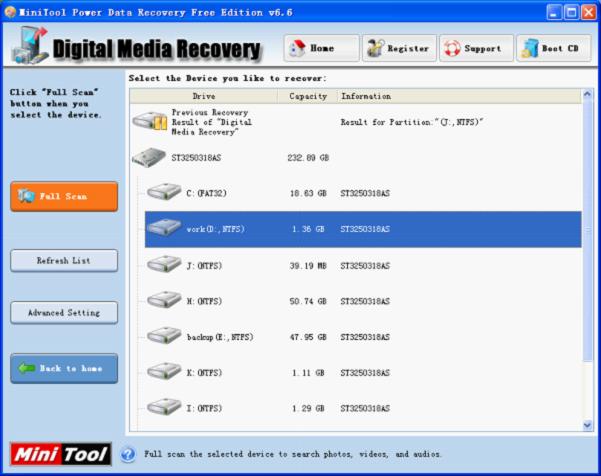This screenshot has width=601, height=476.
Task: Click the '50.74 GB' capacity value
Action: tap(308, 302)
